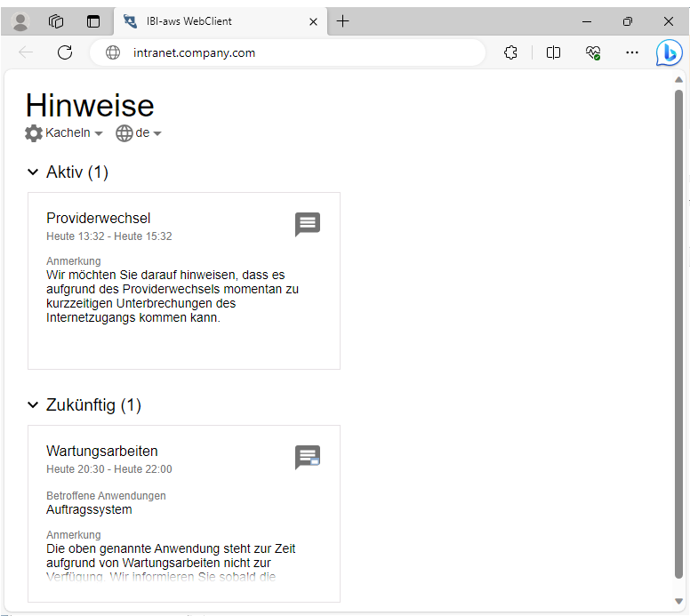The width and height of the screenshot is (690, 616).
Task: Click the globe language icon
Action: [124, 133]
